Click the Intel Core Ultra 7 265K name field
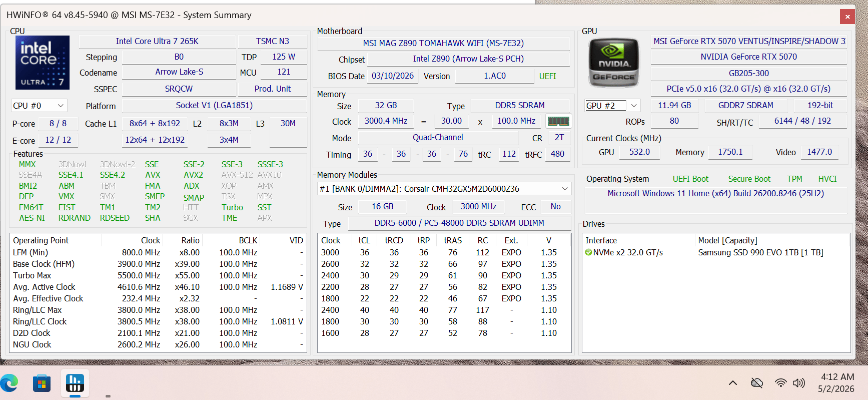 tap(157, 42)
